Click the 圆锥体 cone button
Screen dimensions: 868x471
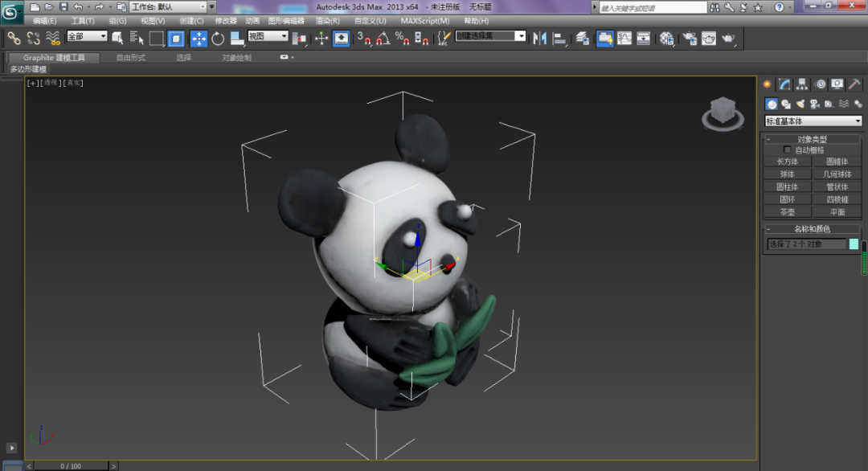pos(837,162)
